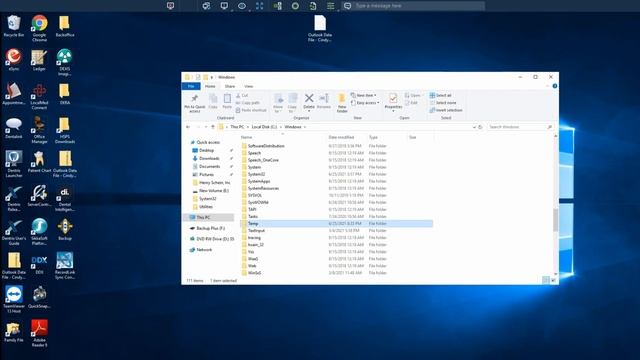Click Select all in the ribbon
Screen dimensions: 640x360
440,95
